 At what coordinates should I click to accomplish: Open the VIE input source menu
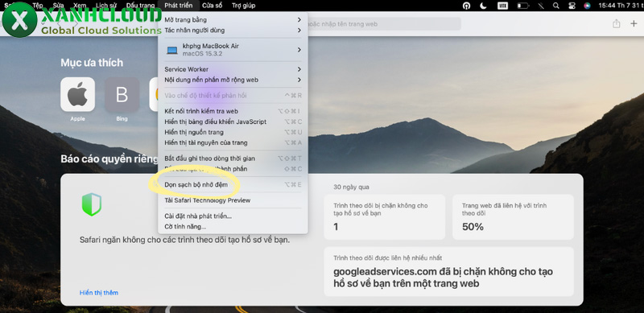point(502,6)
